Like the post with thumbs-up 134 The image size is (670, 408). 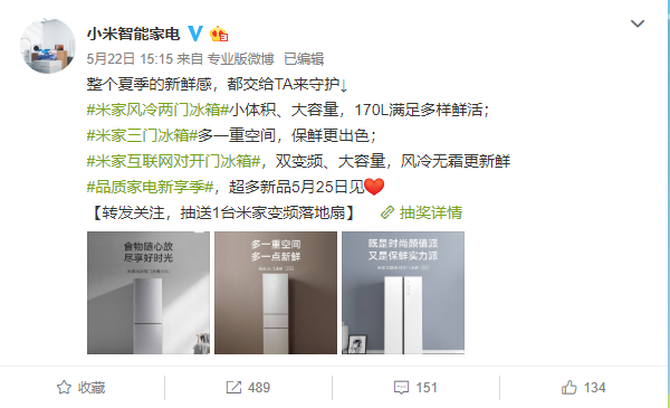[x=583, y=387]
